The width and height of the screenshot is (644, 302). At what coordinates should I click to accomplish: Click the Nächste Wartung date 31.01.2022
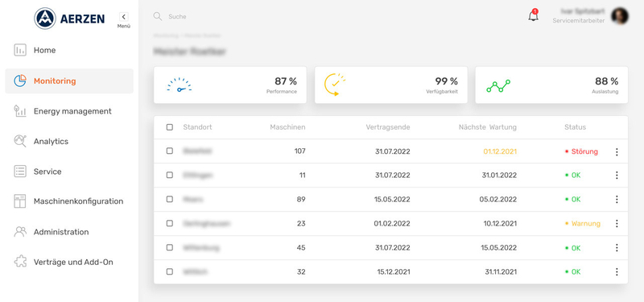tap(499, 176)
